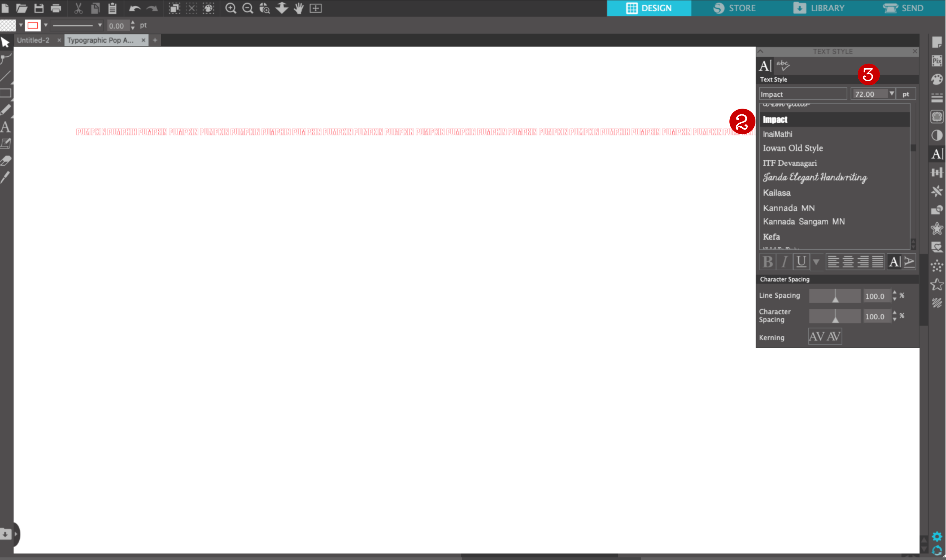Expand the fill pattern dropdown arrow

click(x=21, y=25)
